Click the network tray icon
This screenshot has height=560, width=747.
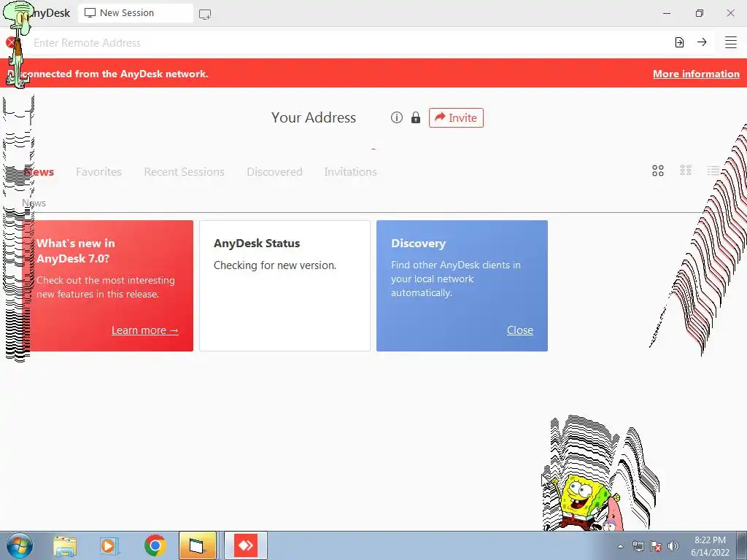(638, 546)
